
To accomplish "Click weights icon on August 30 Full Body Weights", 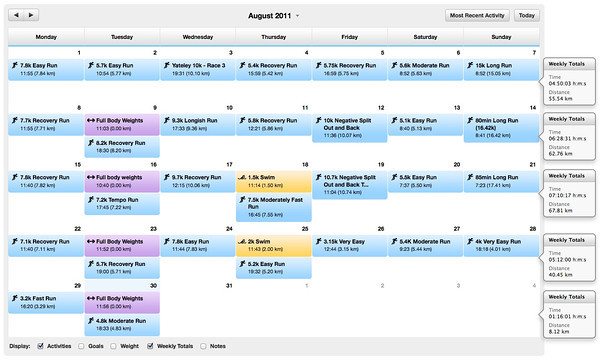I will [x=91, y=298].
